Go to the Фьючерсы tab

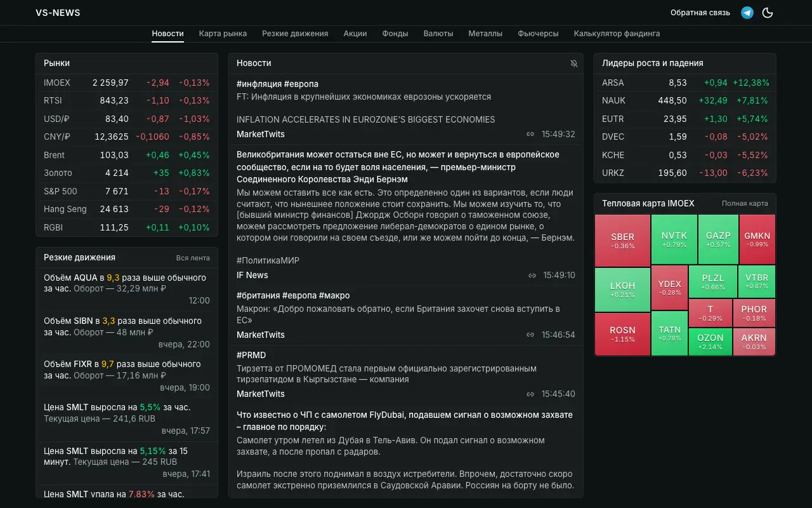point(538,34)
